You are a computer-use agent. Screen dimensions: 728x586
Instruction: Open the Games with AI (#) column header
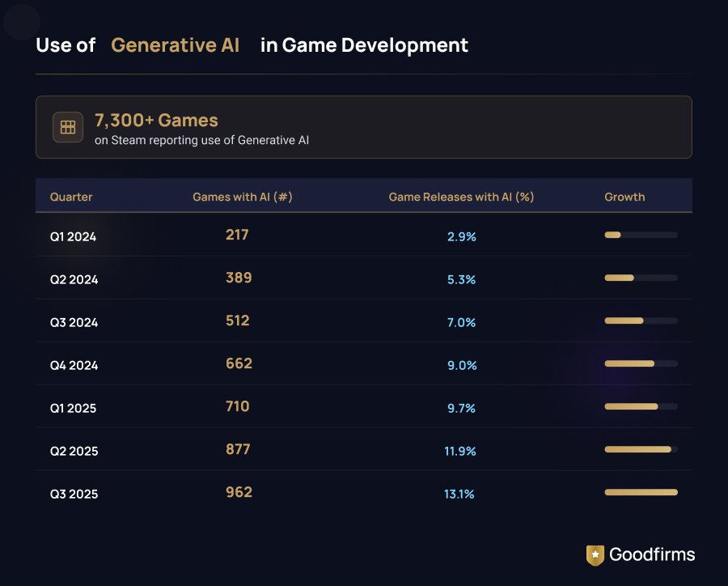pyautogui.click(x=243, y=197)
